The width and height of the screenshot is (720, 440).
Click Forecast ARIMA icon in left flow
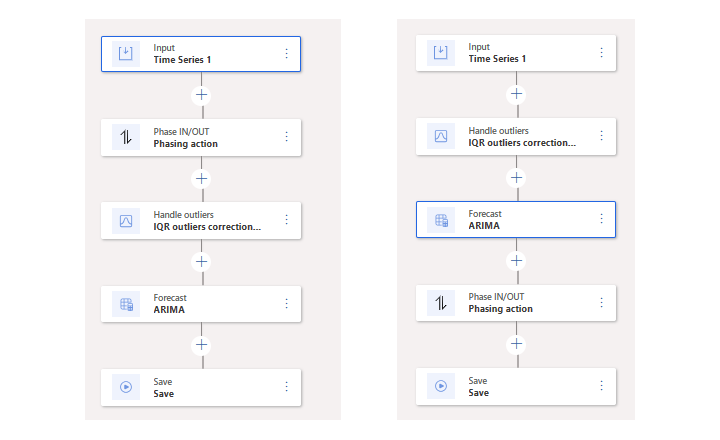126,303
